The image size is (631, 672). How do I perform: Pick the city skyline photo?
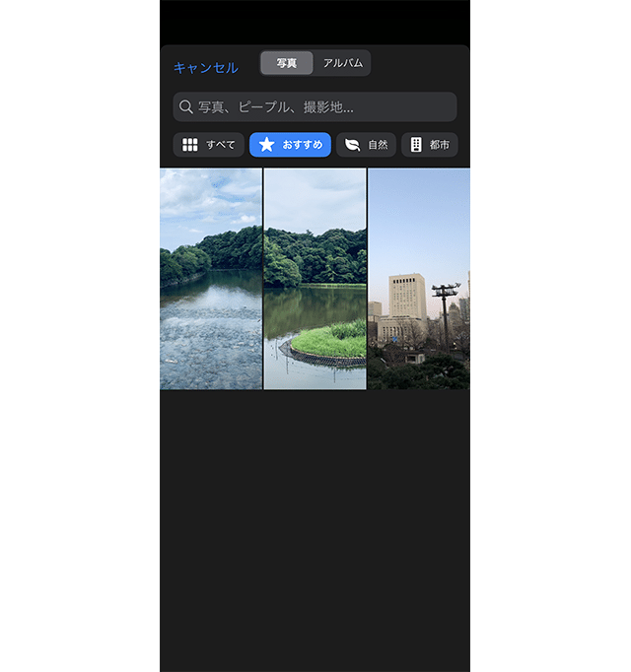419,279
